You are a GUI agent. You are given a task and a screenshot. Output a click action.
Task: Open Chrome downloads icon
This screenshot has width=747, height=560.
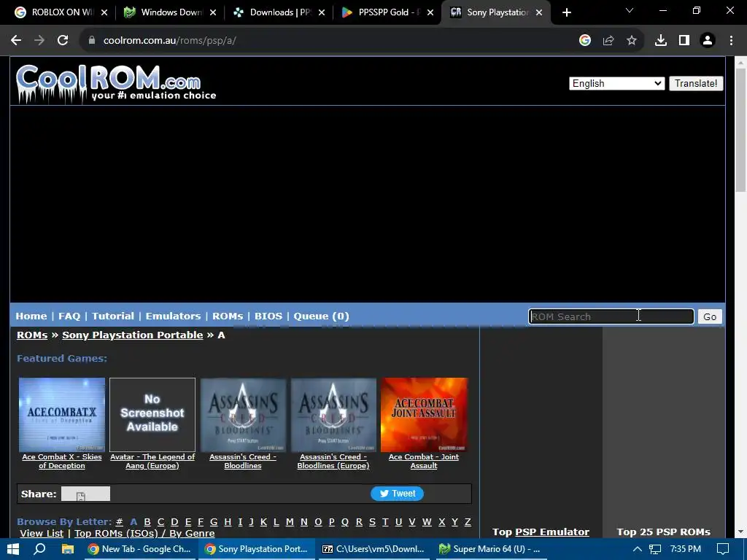click(x=661, y=41)
